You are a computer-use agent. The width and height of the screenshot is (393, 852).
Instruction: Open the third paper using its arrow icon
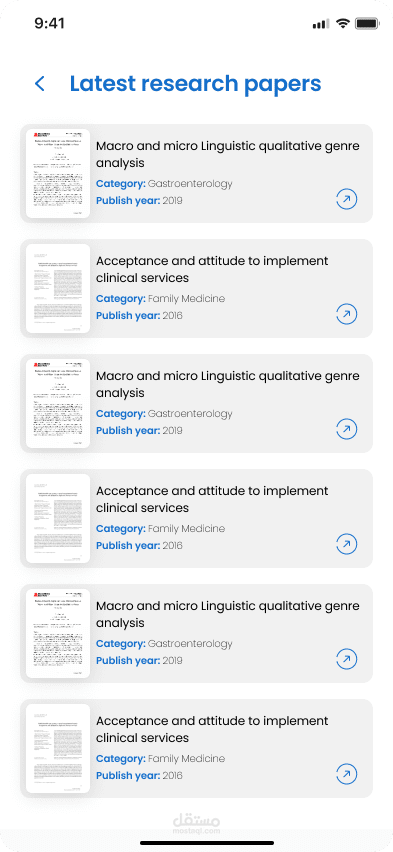347,429
